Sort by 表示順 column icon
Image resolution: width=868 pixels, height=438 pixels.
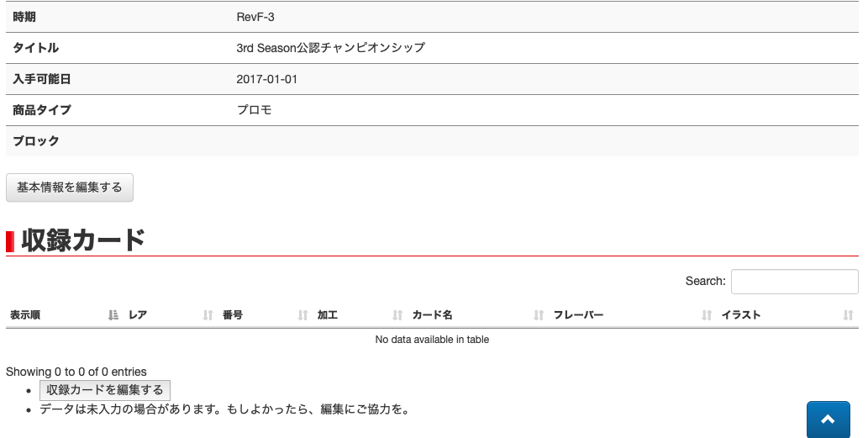113,315
